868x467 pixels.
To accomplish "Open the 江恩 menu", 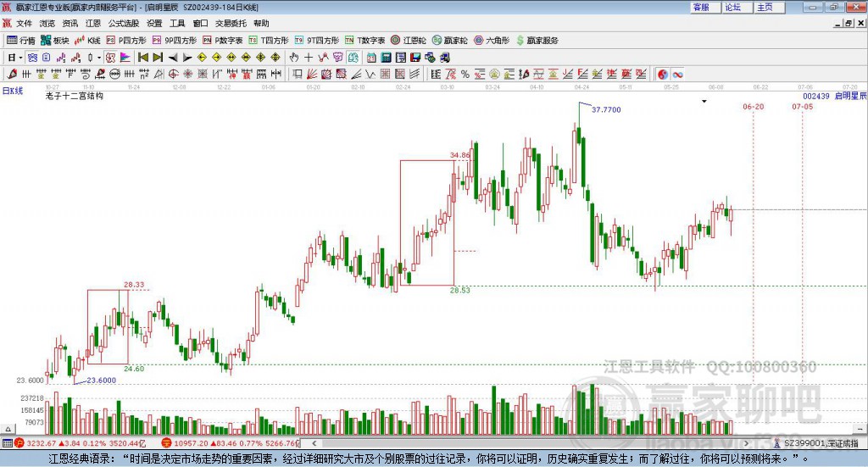I will pos(93,23).
